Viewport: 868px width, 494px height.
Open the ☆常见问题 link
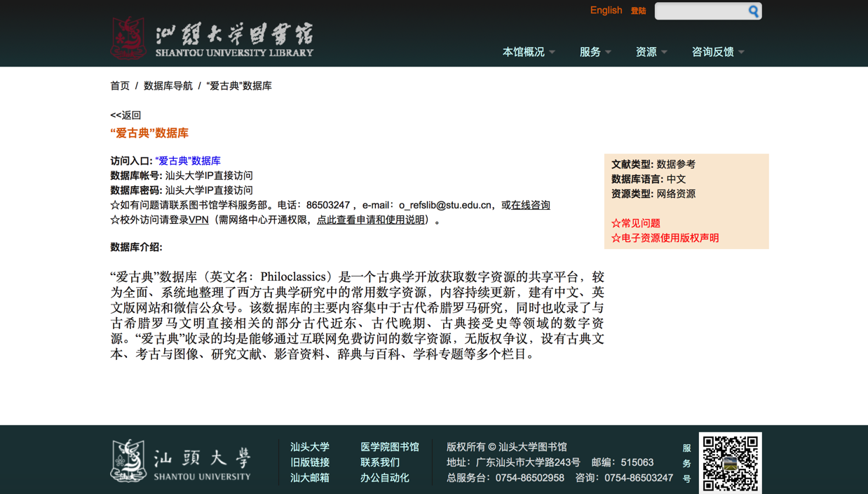point(636,223)
